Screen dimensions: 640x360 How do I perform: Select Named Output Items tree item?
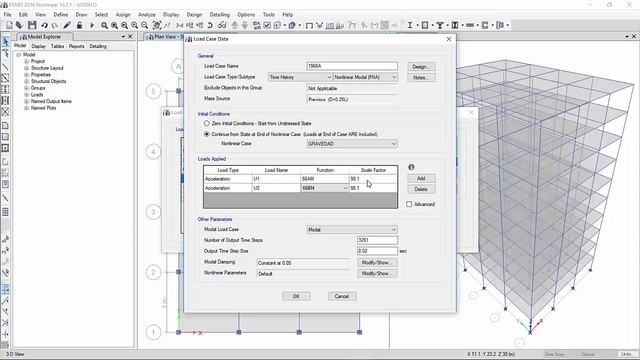point(51,101)
